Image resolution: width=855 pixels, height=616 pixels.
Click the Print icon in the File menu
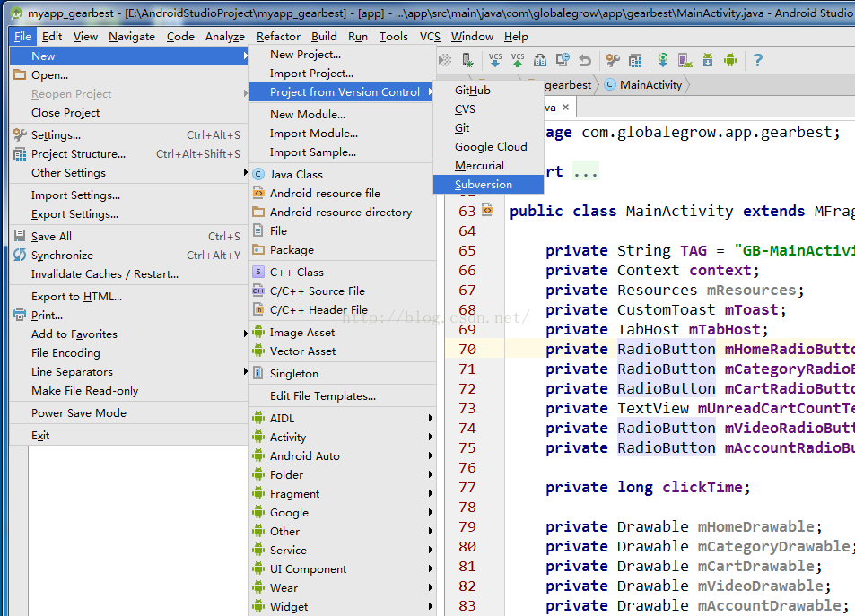click(x=20, y=315)
